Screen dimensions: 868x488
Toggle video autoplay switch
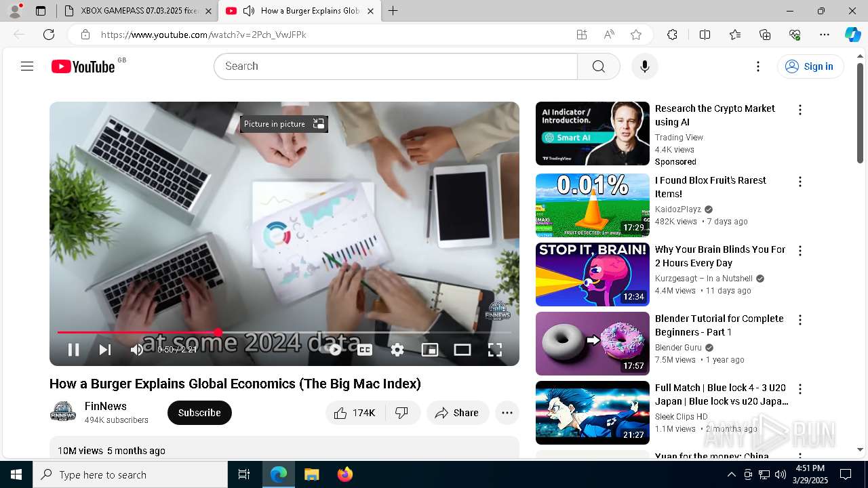click(334, 350)
